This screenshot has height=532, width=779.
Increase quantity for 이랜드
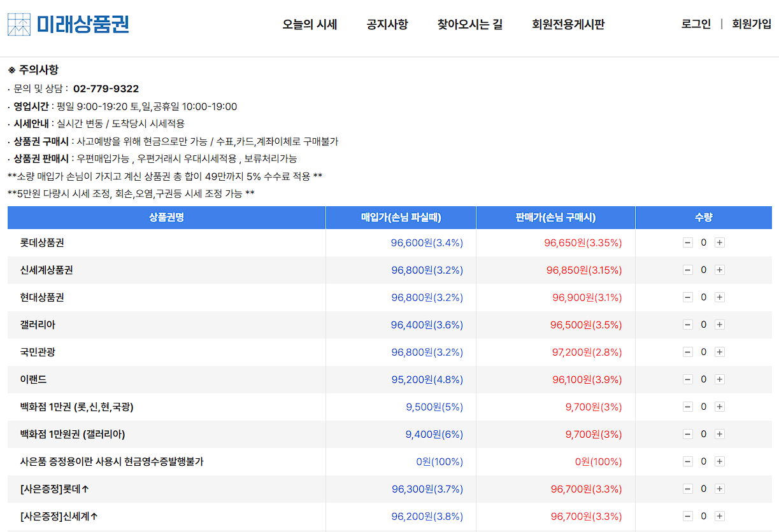[x=719, y=379]
